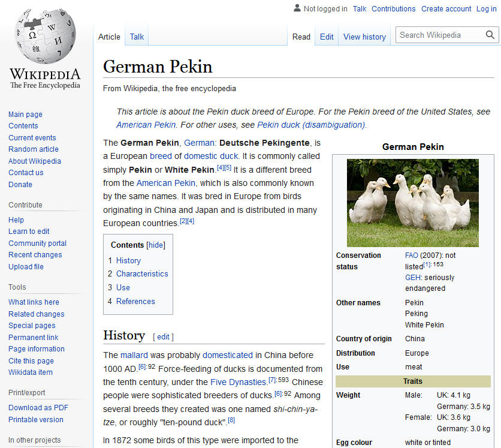This screenshot has width=501, height=448.
Task: Click into the Search Wikipedia field
Action: tap(440, 35)
